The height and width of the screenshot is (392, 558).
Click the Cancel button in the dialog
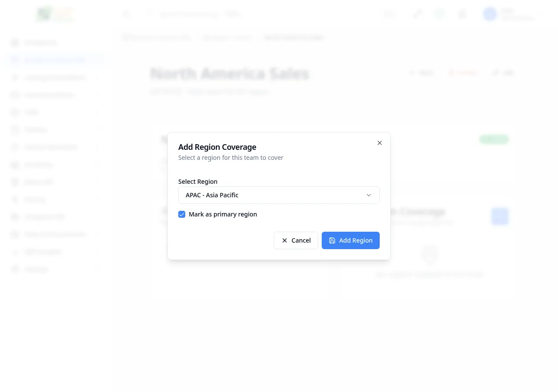pos(296,240)
